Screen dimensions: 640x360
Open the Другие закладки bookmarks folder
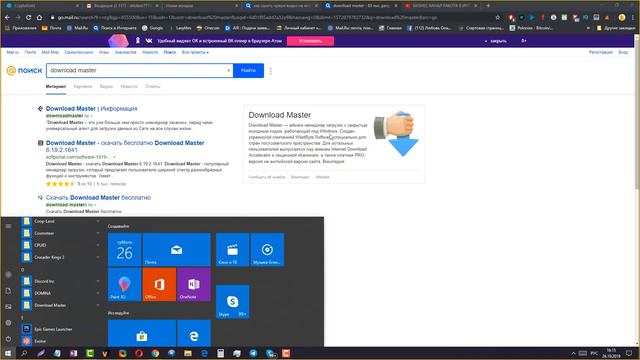[x=616, y=28]
